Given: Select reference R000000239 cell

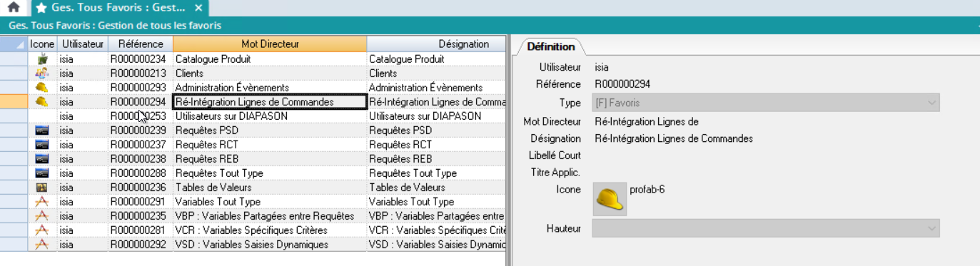Looking at the screenshot, I should 141,131.
